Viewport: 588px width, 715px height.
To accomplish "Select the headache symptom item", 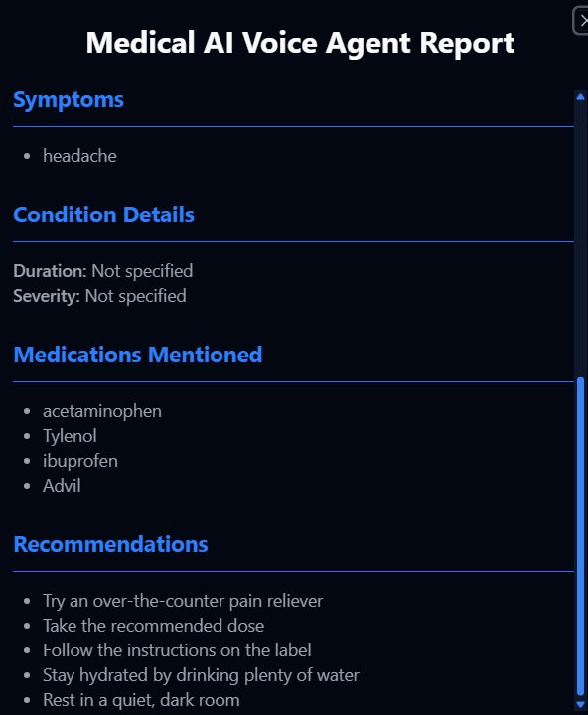I will coord(79,156).
